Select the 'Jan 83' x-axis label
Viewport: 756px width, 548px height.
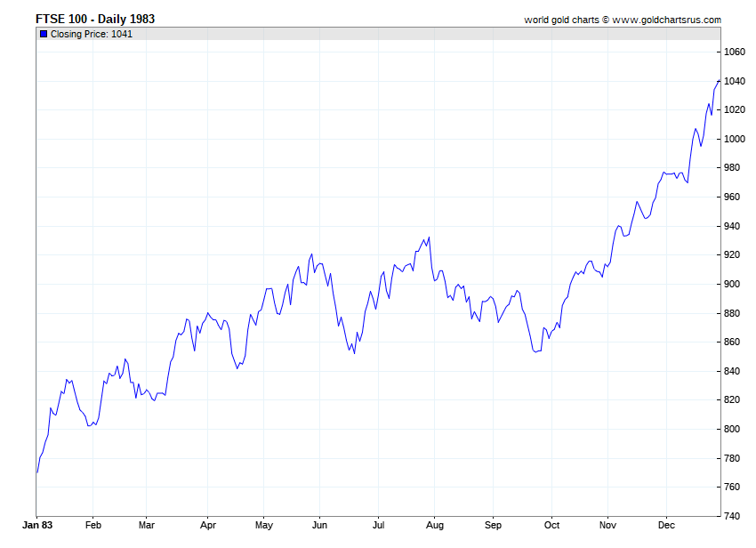coord(37,525)
